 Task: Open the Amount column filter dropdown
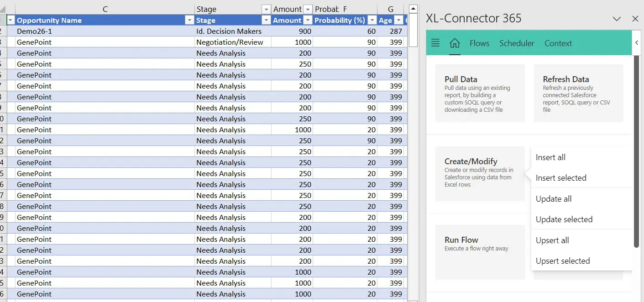[x=308, y=20]
